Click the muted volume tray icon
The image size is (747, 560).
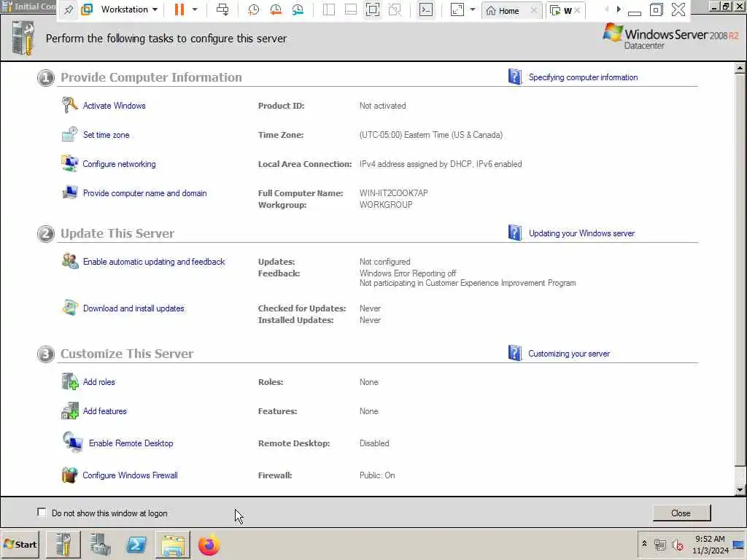pyautogui.click(x=677, y=545)
